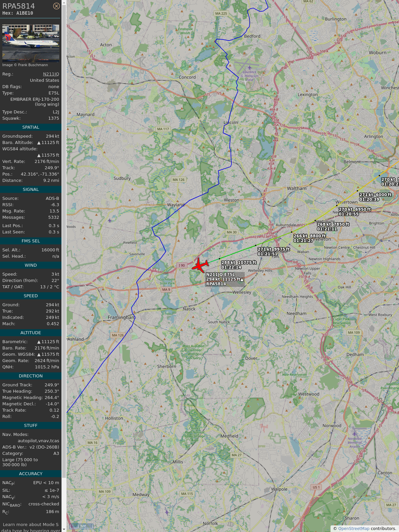Click the FMS SEL section header
Viewport: 399px width, 532px height.
31,241
